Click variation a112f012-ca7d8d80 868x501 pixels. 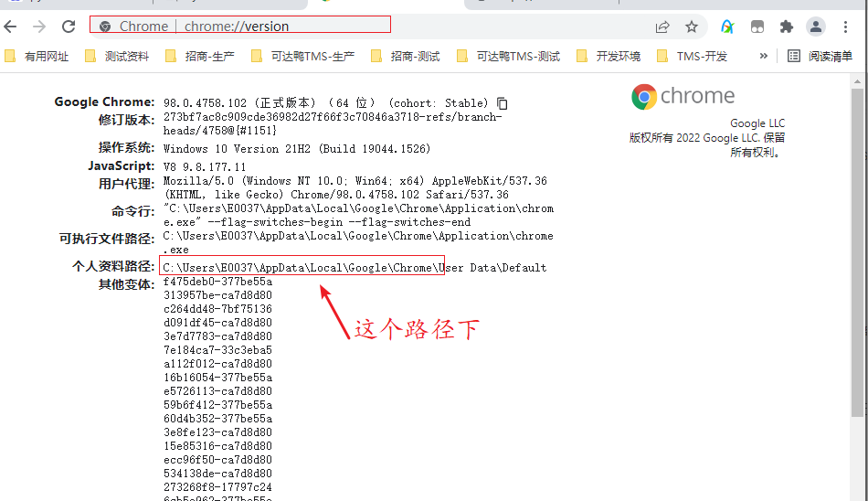coord(217,364)
